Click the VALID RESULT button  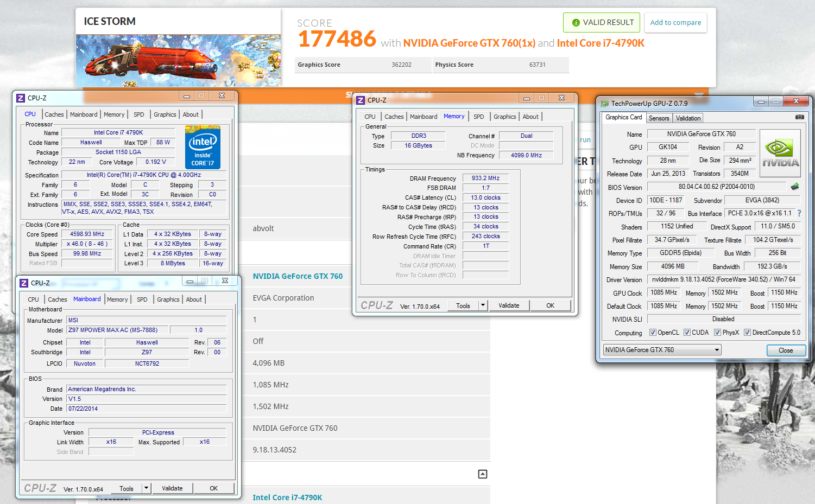[x=602, y=23]
